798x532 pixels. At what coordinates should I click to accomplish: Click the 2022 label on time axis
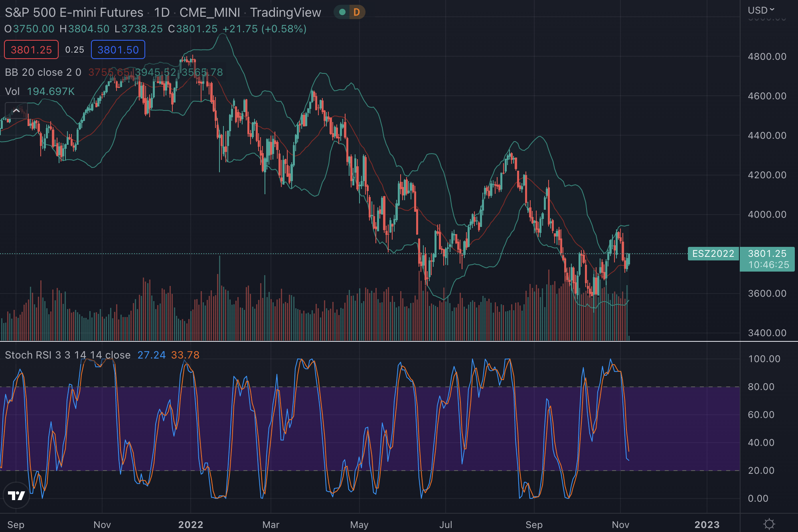(x=191, y=525)
